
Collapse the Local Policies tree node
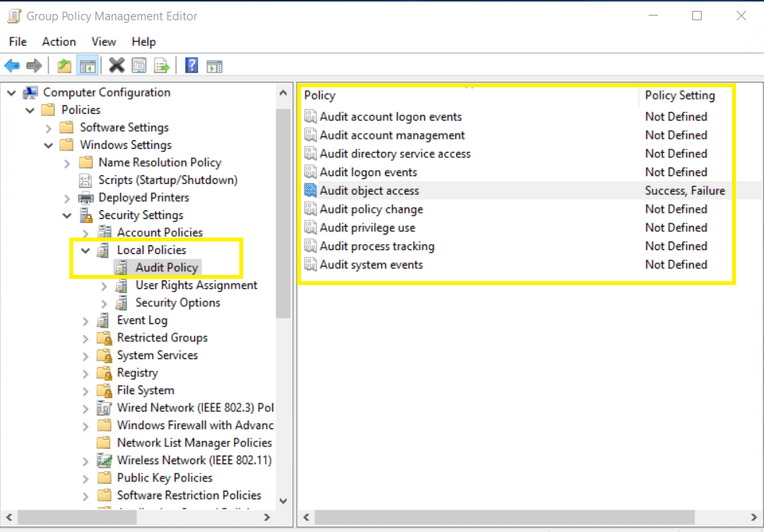[x=86, y=251]
